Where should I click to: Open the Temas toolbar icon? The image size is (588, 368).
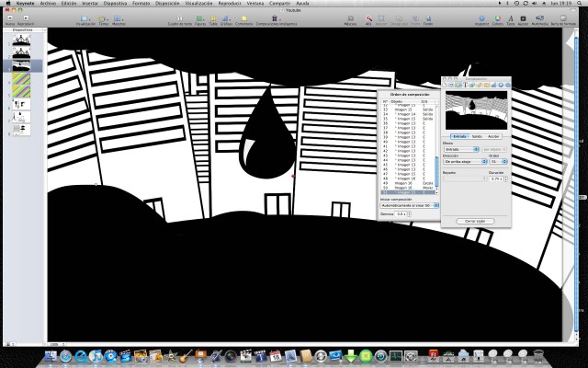pyautogui.click(x=102, y=18)
